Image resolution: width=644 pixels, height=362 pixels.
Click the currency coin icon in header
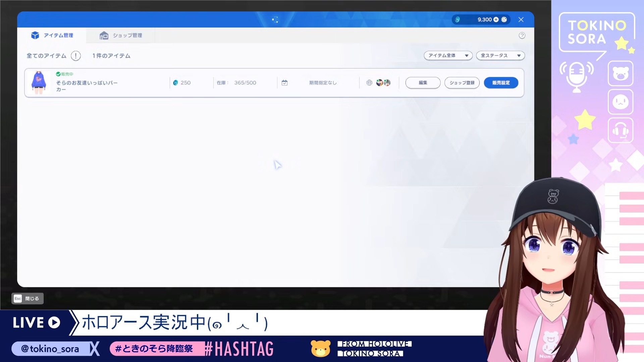click(458, 20)
